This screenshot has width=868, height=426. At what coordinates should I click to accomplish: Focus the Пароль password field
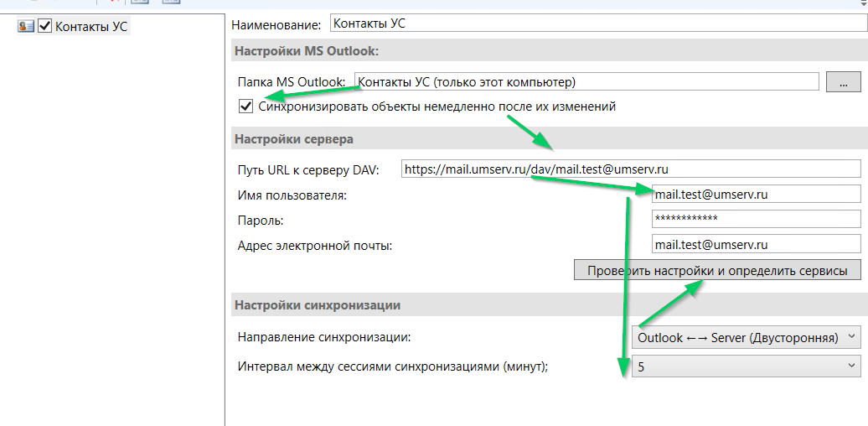coord(756,220)
